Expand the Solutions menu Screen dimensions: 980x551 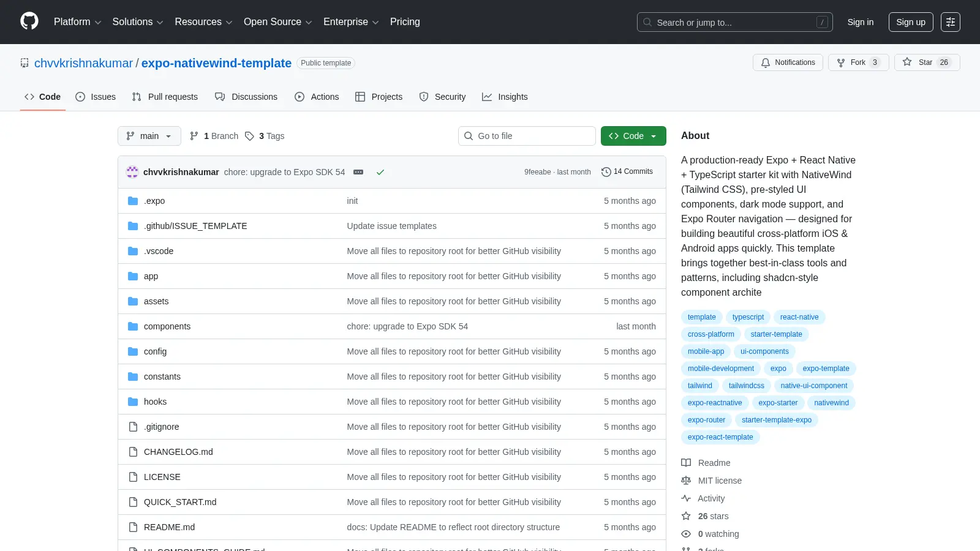138,22
